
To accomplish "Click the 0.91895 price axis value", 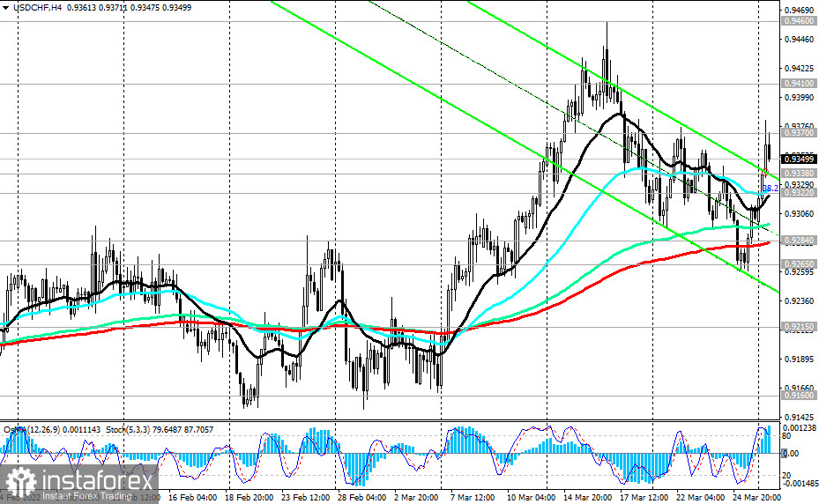I will point(799,359).
